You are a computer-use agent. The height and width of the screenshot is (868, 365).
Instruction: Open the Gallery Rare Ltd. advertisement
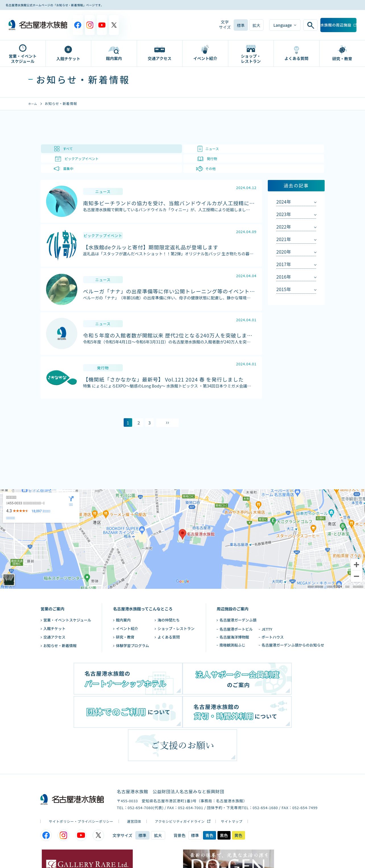click(87, 859)
